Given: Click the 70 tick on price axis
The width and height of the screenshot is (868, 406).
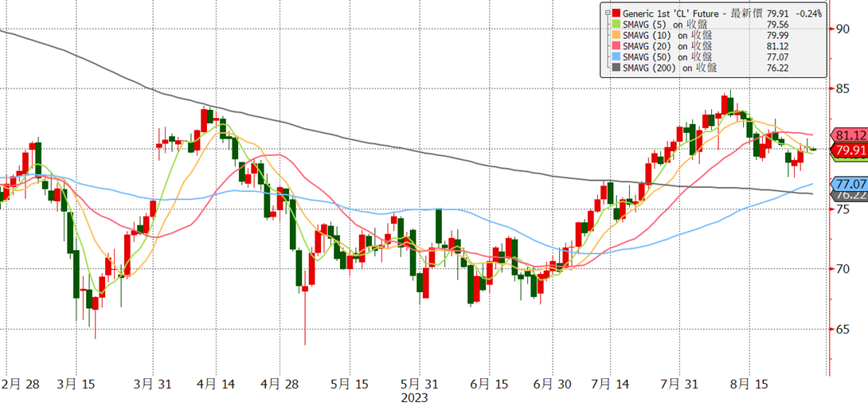Looking at the screenshot, I should (843, 269).
